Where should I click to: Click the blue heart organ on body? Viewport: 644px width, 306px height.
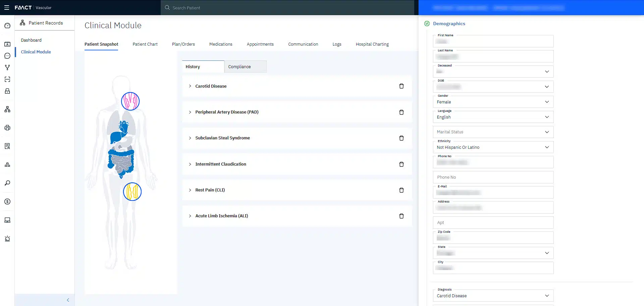(124, 127)
